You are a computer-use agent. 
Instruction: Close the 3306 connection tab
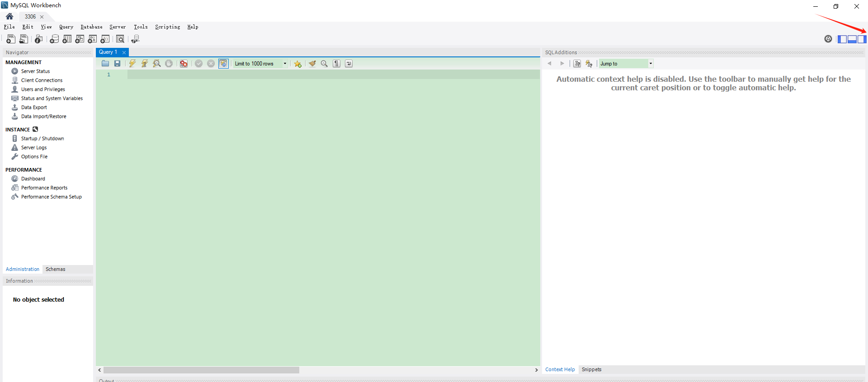[42, 17]
